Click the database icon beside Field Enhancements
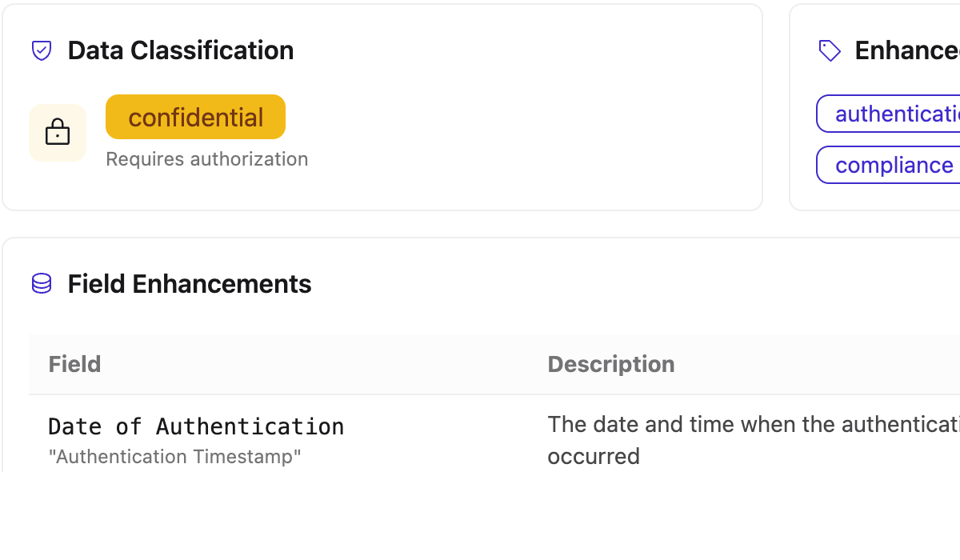 point(42,284)
